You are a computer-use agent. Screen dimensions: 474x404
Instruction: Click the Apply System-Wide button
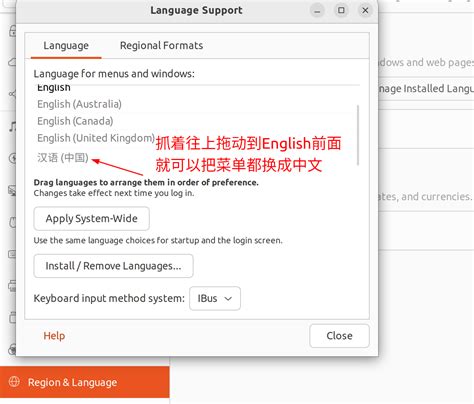91,218
